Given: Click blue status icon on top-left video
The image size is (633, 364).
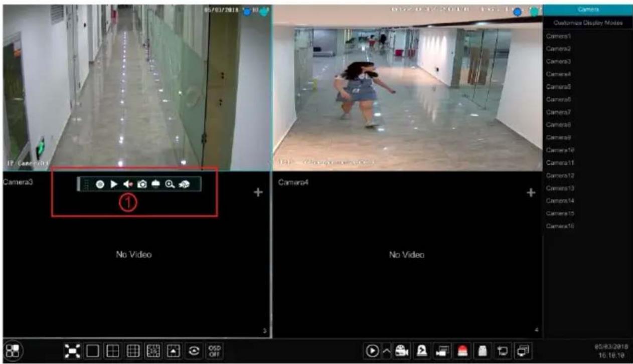Looking at the screenshot, I should 247,12.
